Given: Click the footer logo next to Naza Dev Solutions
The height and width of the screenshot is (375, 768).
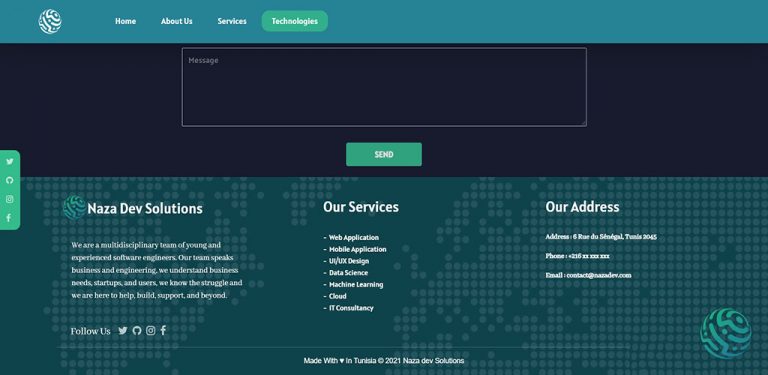Looking at the screenshot, I should [x=74, y=208].
